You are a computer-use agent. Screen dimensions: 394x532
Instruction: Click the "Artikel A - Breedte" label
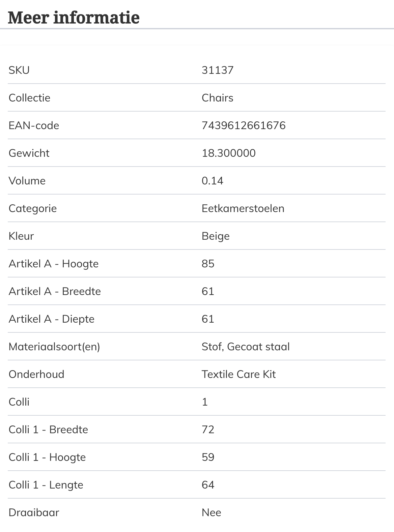coord(55,291)
